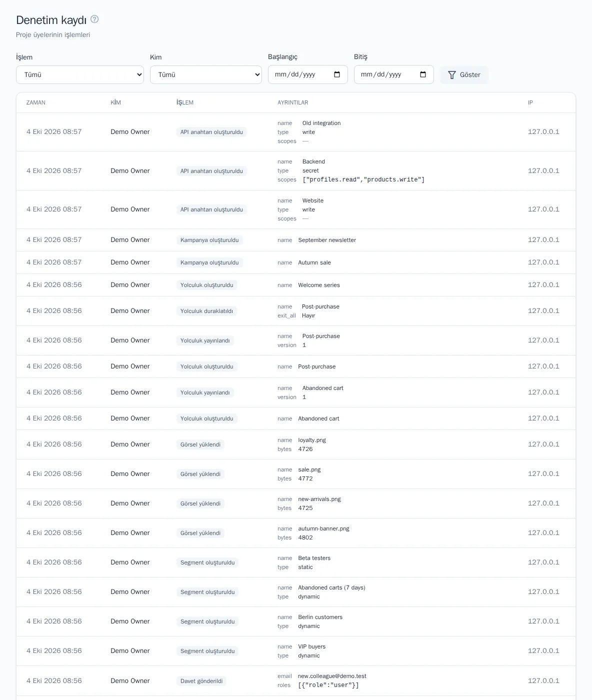Click the KİM column header
592x700 pixels.
click(x=115, y=102)
